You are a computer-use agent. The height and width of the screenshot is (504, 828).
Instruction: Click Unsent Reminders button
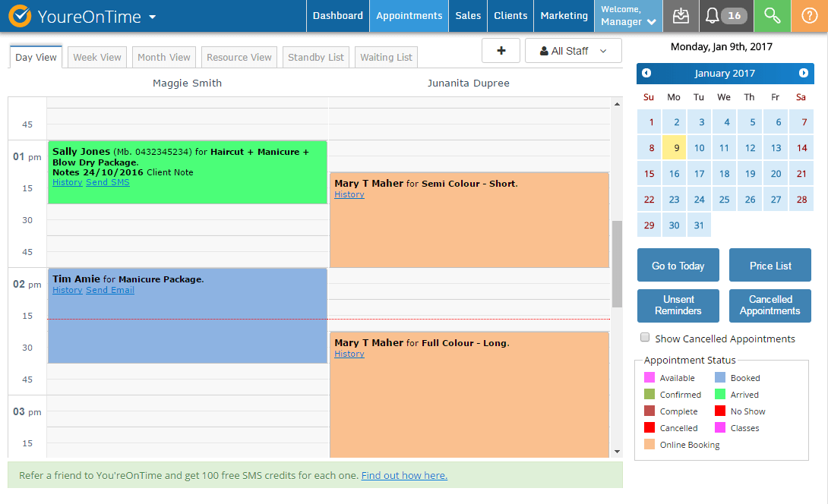[x=678, y=306]
